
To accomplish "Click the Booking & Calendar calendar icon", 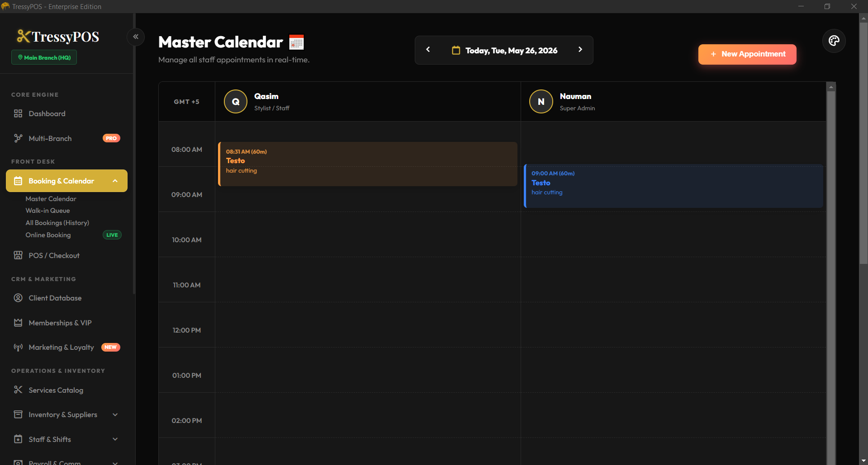I will pos(18,181).
